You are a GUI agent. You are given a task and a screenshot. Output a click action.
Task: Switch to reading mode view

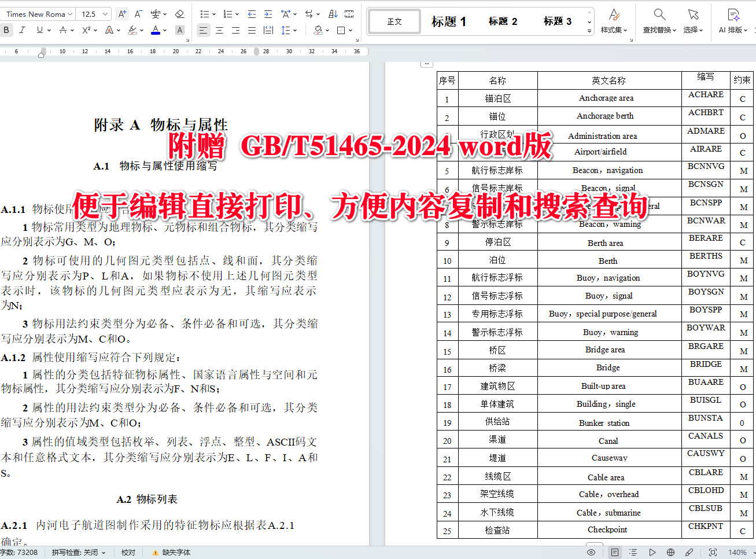click(x=652, y=552)
